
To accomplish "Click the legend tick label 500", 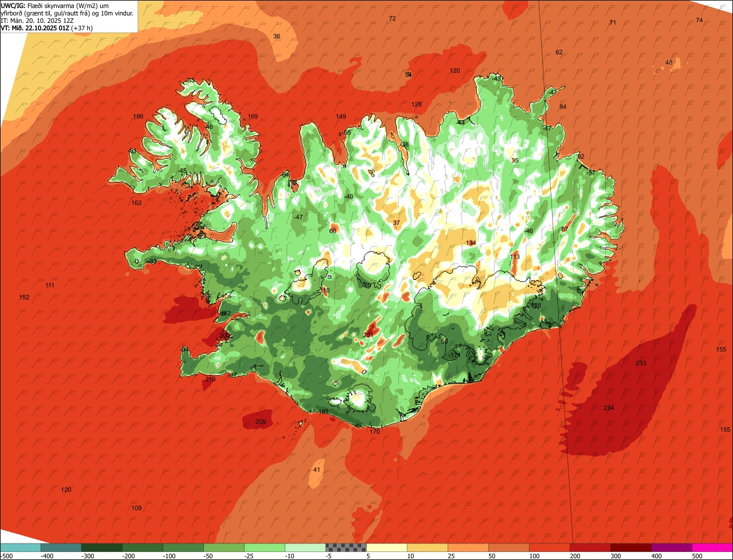I will pos(696,556).
